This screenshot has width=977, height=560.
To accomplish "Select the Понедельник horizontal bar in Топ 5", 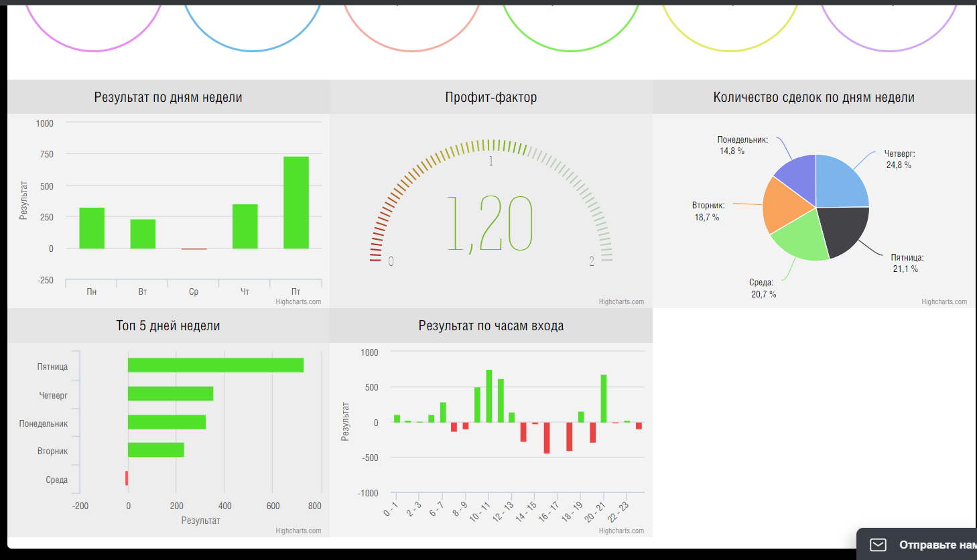I will tap(167, 422).
